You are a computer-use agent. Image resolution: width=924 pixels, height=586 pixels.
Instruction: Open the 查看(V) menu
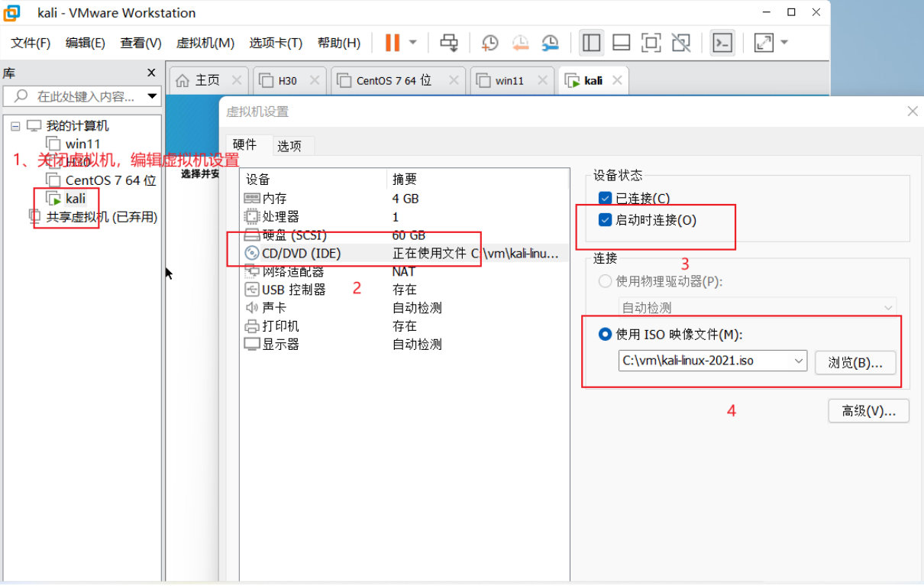pos(141,43)
